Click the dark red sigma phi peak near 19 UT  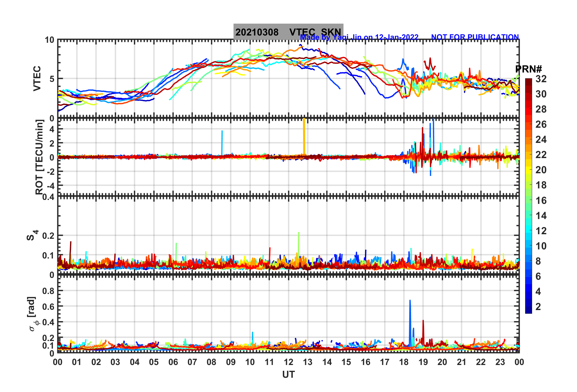pos(423,332)
